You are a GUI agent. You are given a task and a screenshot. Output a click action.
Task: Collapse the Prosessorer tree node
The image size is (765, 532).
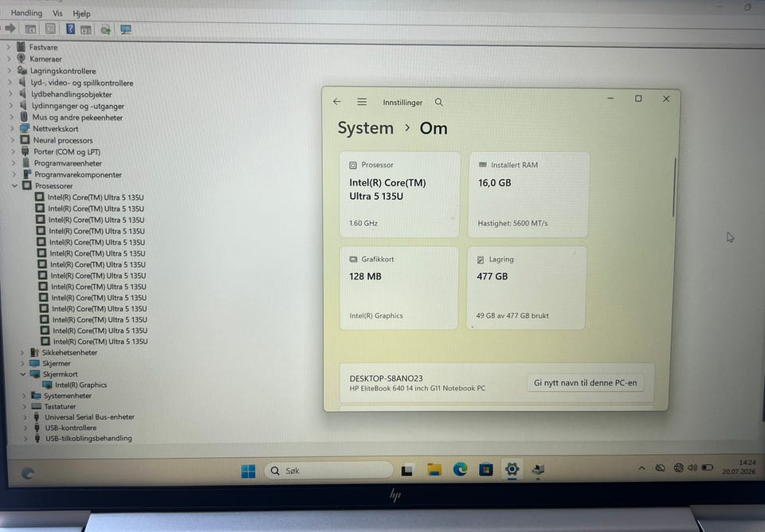pos(14,186)
